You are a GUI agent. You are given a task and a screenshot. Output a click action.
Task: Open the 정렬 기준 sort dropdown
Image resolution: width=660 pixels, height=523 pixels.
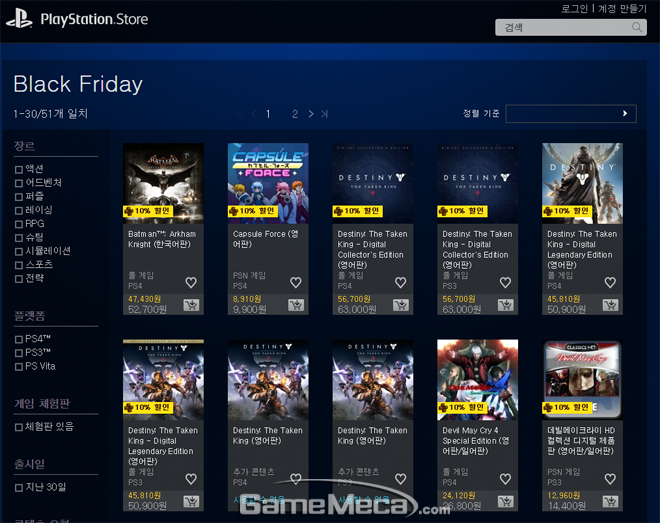pos(570,114)
